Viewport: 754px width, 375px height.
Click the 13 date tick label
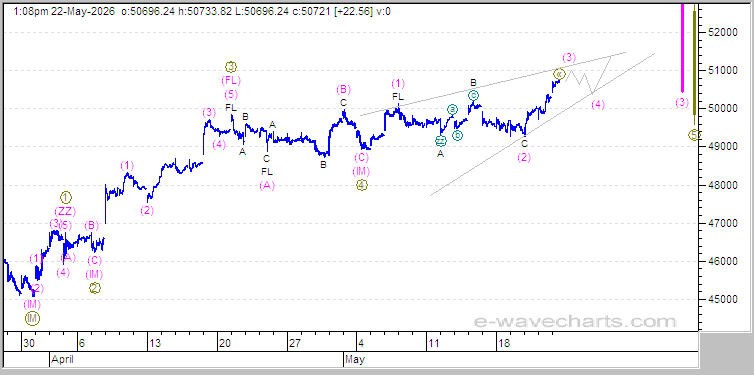[x=155, y=344]
